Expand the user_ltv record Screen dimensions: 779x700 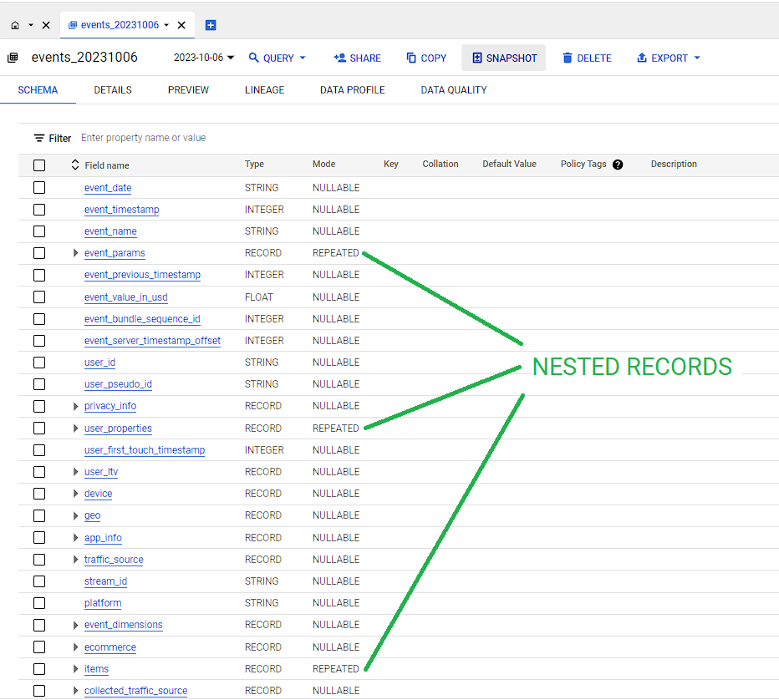point(75,472)
